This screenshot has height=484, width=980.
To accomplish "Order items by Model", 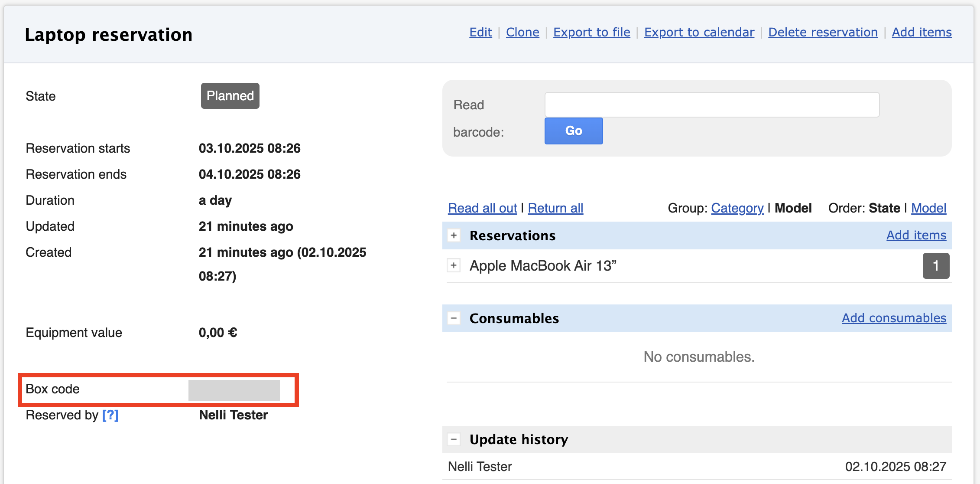I will tap(928, 208).
